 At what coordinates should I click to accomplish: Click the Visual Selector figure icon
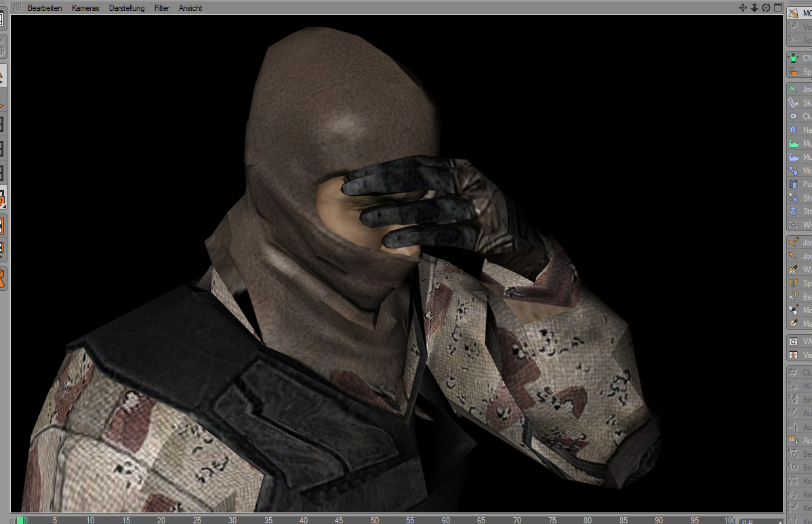tap(794, 355)
